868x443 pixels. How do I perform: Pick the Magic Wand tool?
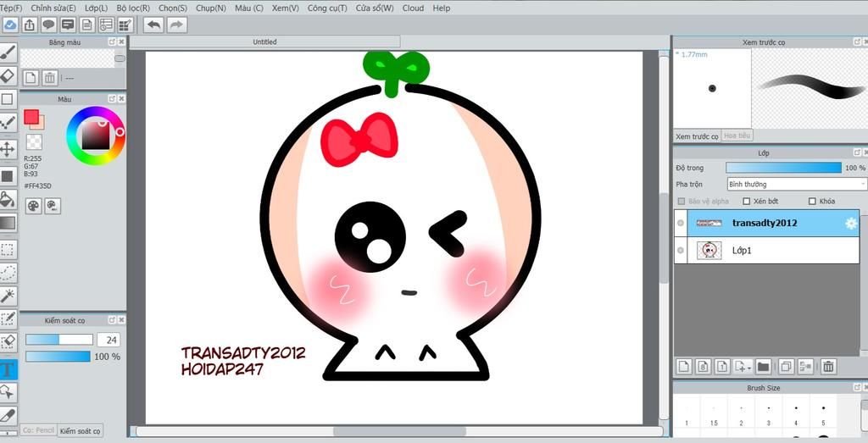click(x=7, y=296)
